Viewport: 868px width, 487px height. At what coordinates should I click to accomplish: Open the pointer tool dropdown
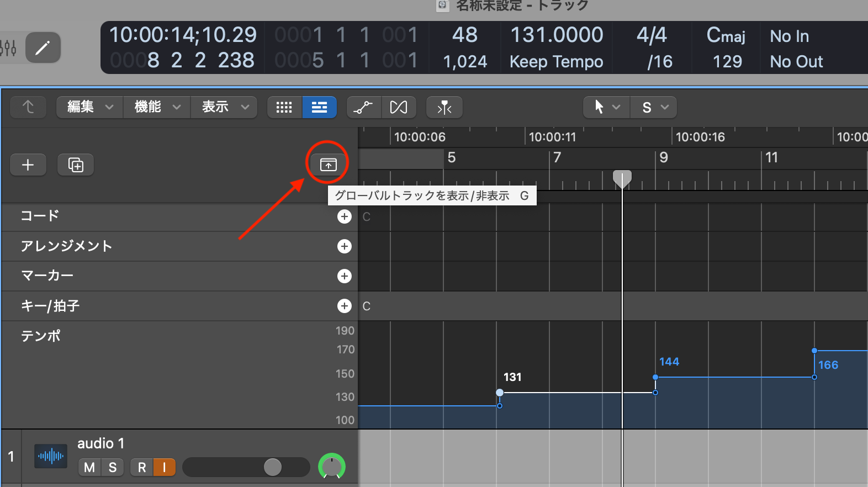[x=606, y=107]
